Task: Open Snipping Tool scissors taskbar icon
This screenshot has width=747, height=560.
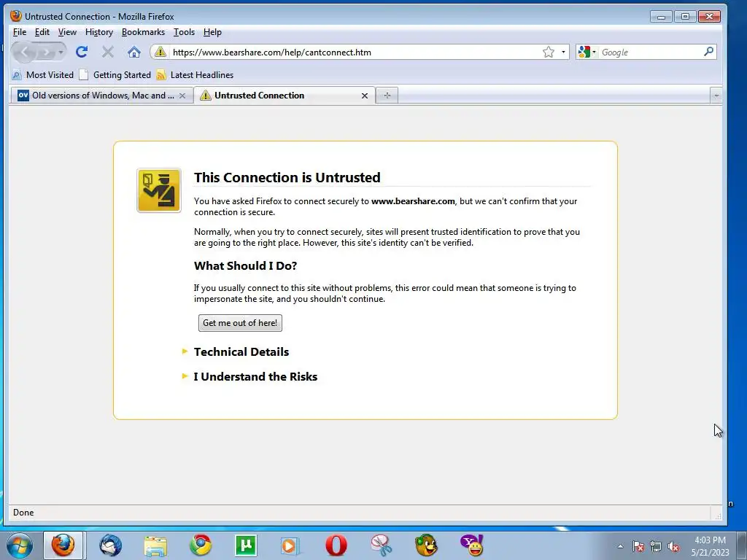Action: (x=381, y=545)
